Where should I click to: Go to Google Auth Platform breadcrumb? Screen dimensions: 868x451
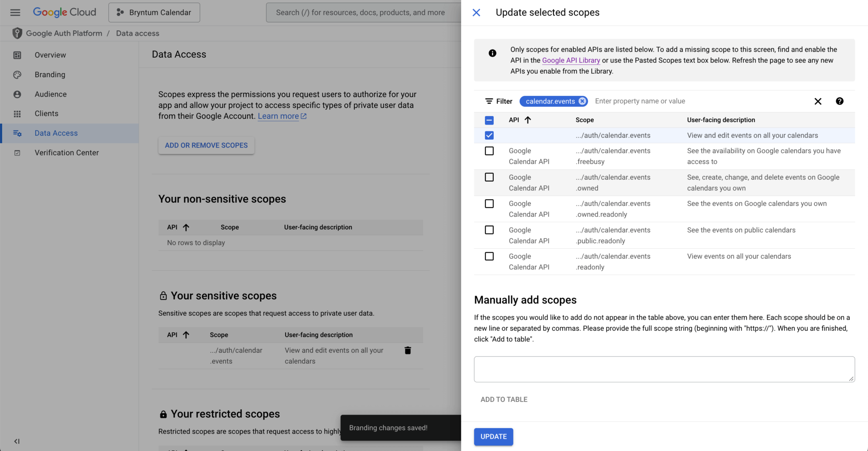(64, 33)
